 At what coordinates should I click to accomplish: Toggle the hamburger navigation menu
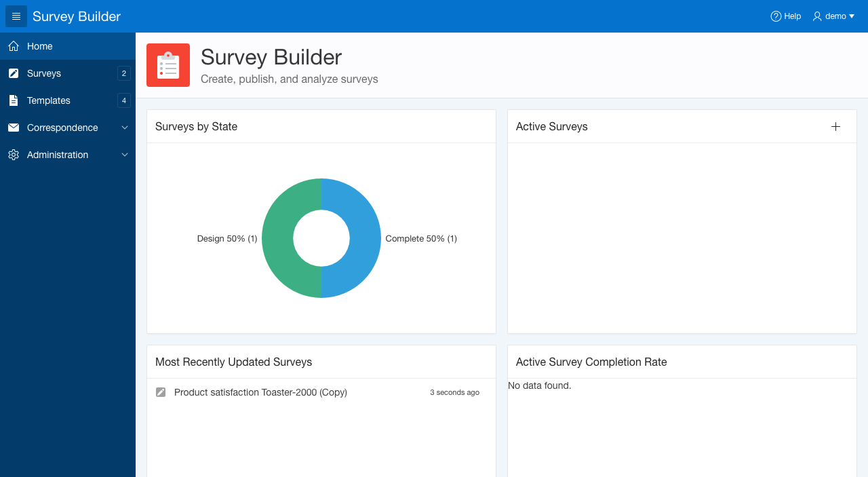click(16, 16)
